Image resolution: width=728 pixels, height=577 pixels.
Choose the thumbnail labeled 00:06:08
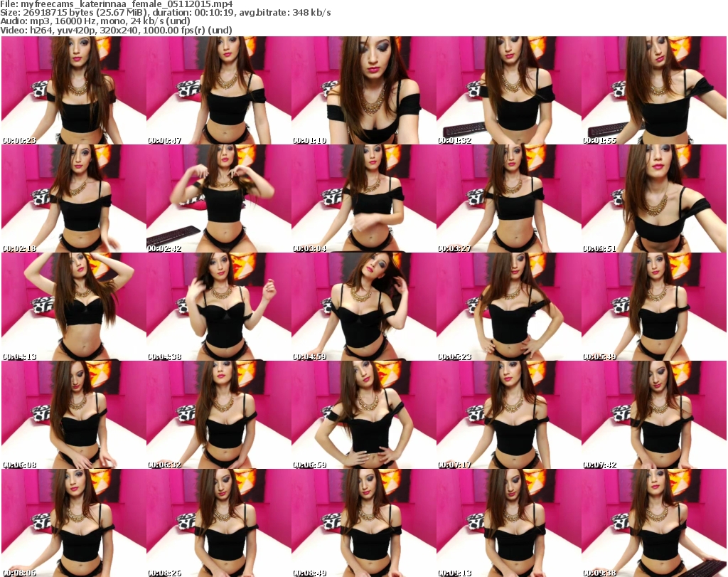pos(73,415)
